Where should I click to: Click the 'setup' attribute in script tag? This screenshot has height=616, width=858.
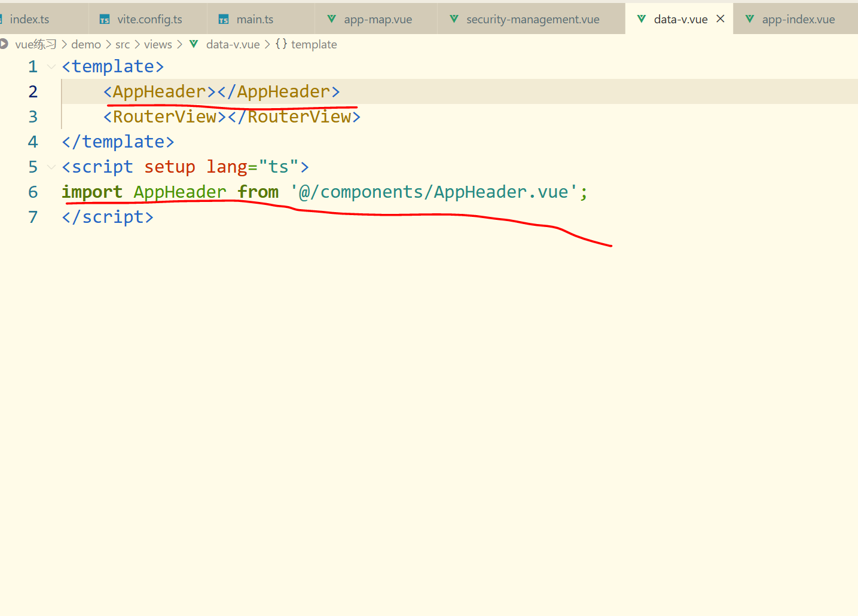click(x=170, y=167)
